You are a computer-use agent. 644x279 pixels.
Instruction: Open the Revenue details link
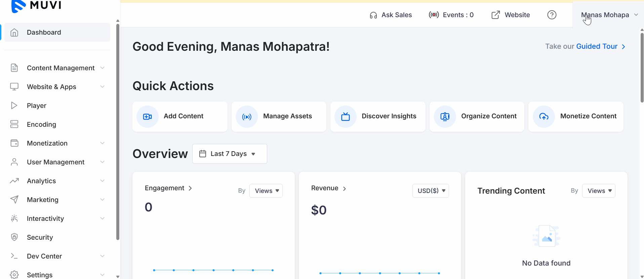328,188
